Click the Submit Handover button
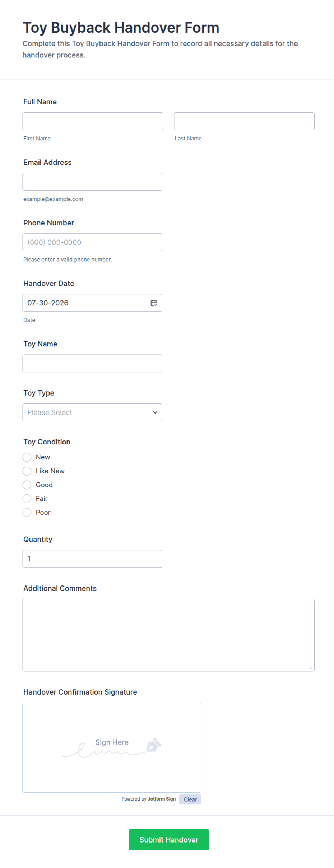The image size is (334, 868). pos(169,840)
